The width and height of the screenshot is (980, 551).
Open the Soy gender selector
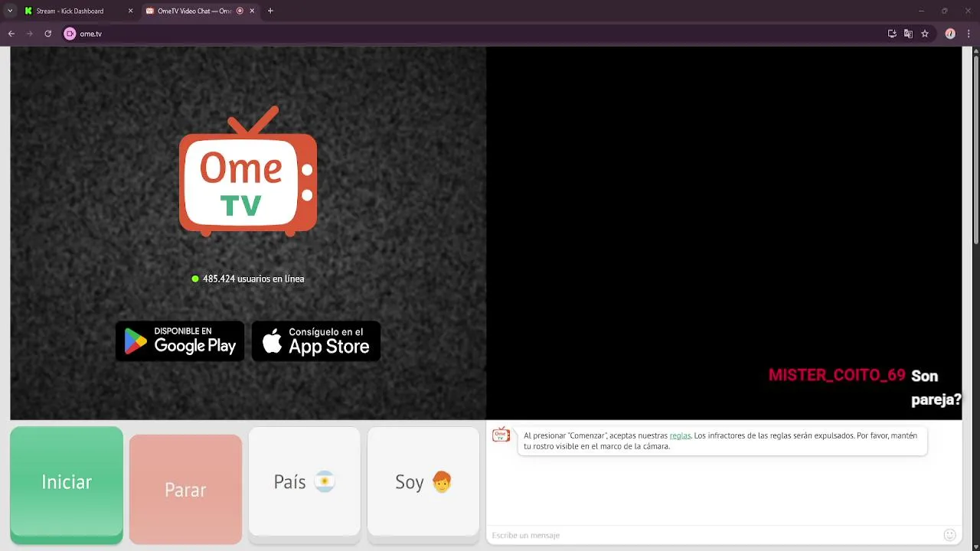pyautogui.click(x=423, y=482)
